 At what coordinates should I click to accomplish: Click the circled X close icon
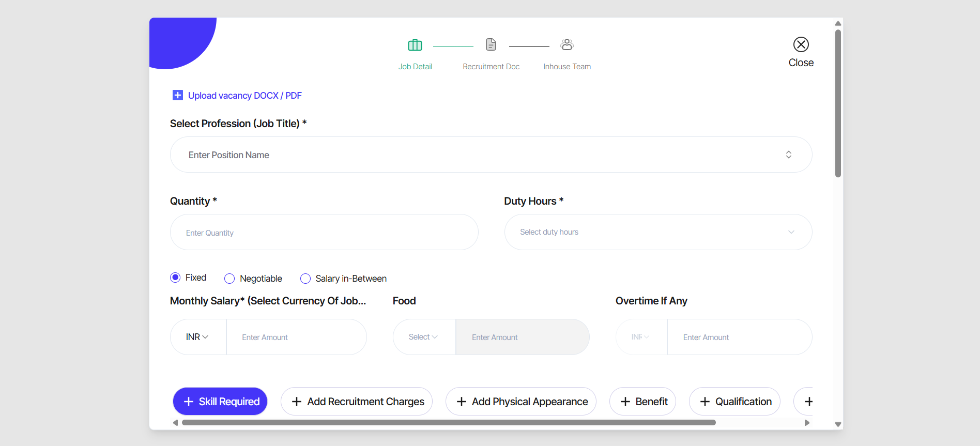pos(801,44)
